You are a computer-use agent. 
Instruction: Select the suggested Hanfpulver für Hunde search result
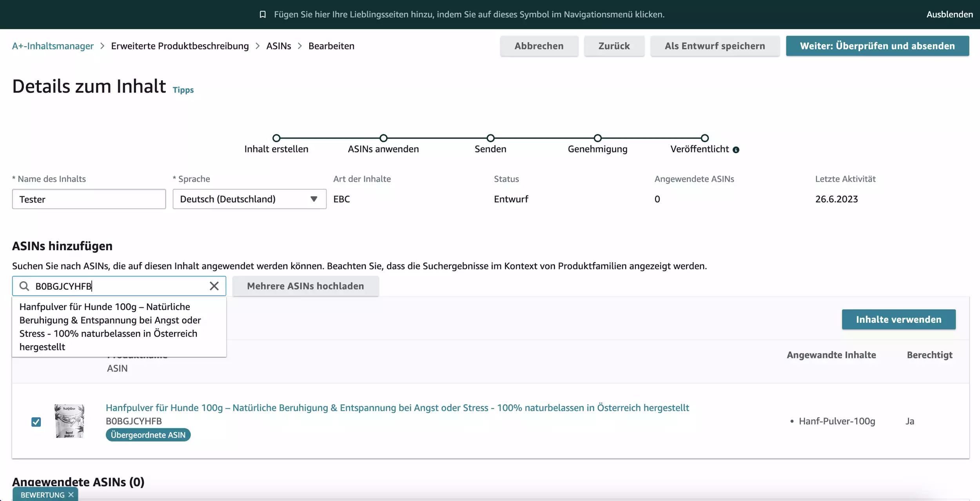point(119,327)
